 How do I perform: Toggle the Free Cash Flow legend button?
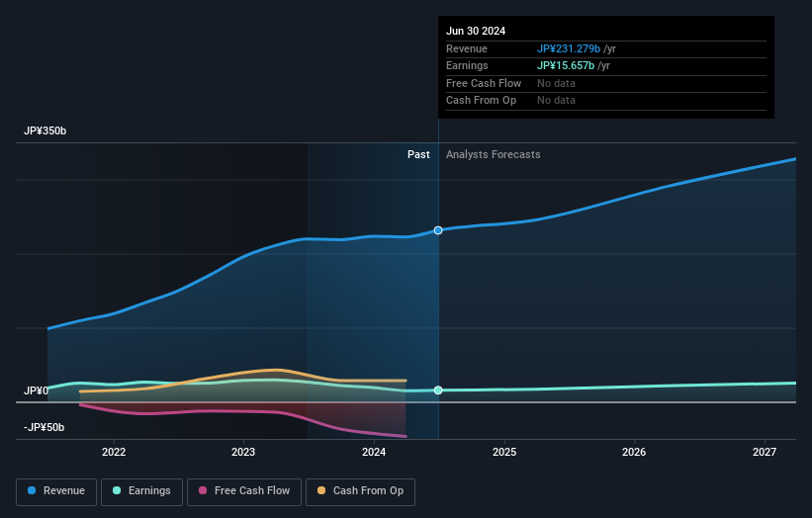(244, 491)
